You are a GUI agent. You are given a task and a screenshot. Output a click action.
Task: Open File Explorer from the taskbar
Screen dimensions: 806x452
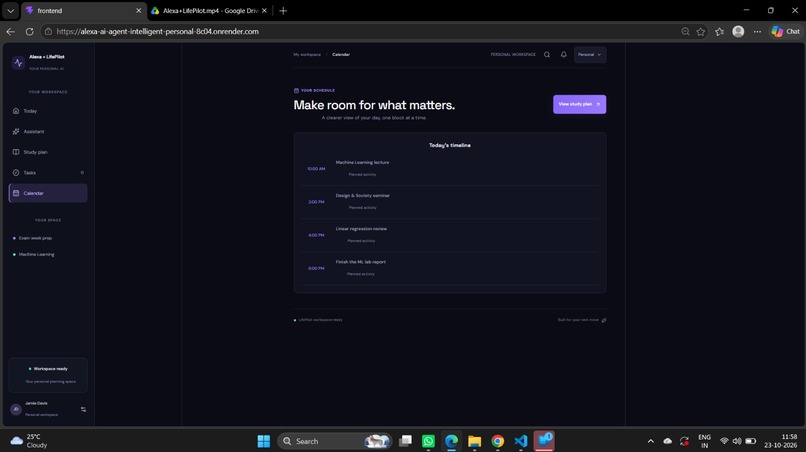[474, 441]
